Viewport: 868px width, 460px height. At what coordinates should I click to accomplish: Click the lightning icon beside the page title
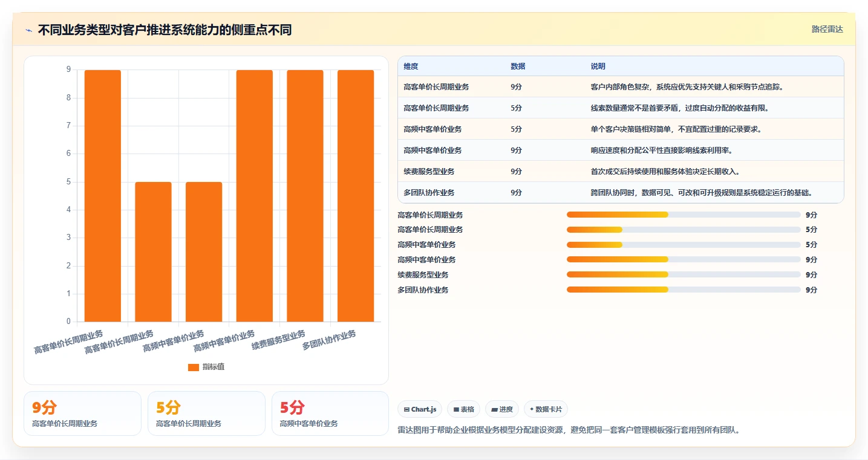coord(29,30)
